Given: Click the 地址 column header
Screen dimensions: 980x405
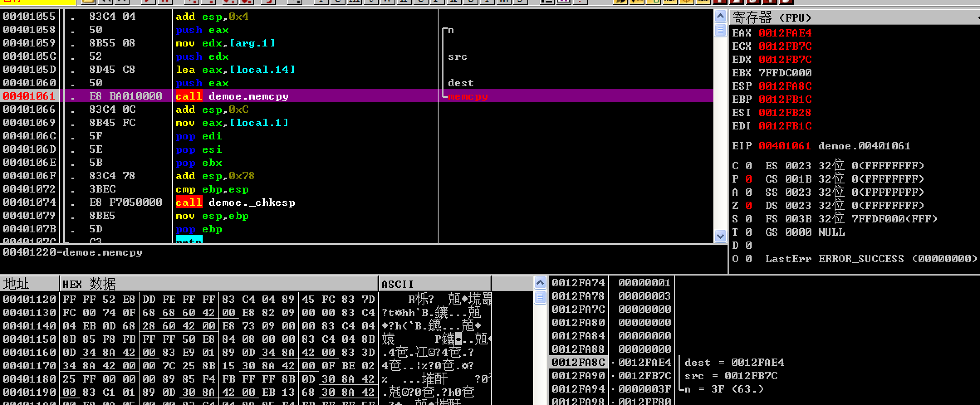Looking at the screenshot, I should coord(29,284).
